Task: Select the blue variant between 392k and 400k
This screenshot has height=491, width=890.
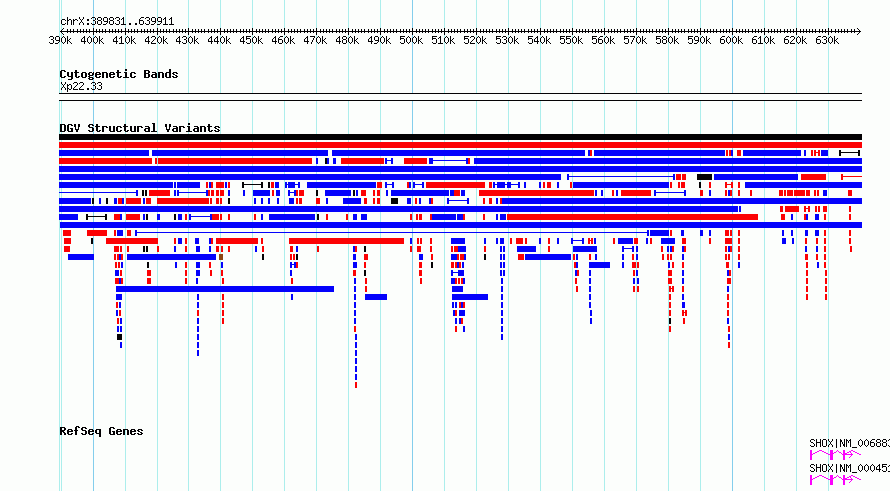Action: click(x=81, y=257)
